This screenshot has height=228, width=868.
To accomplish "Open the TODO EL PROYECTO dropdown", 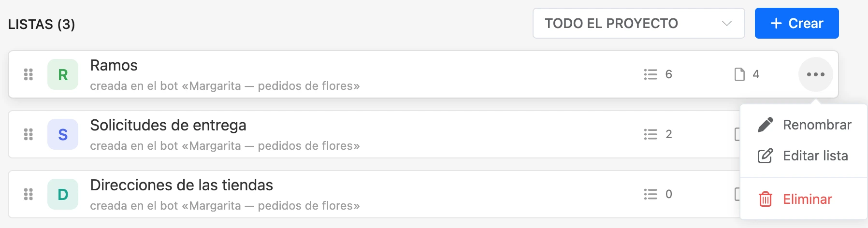I will 638,23.
